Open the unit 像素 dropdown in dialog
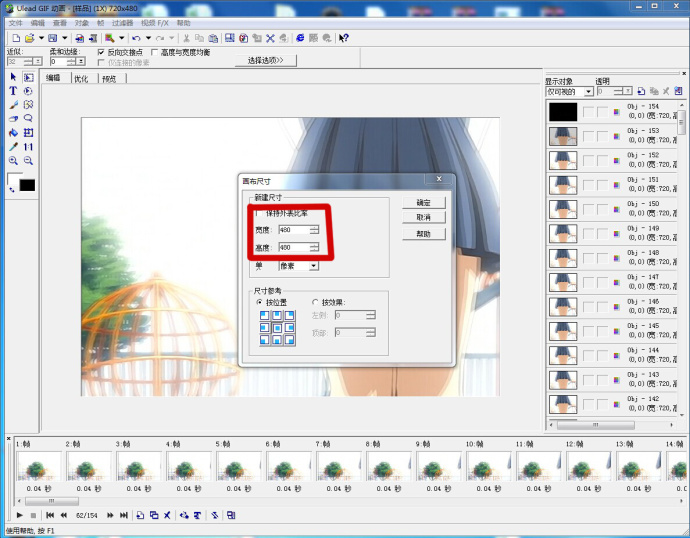Screen dimensions: 690x538 click(313, 266)
